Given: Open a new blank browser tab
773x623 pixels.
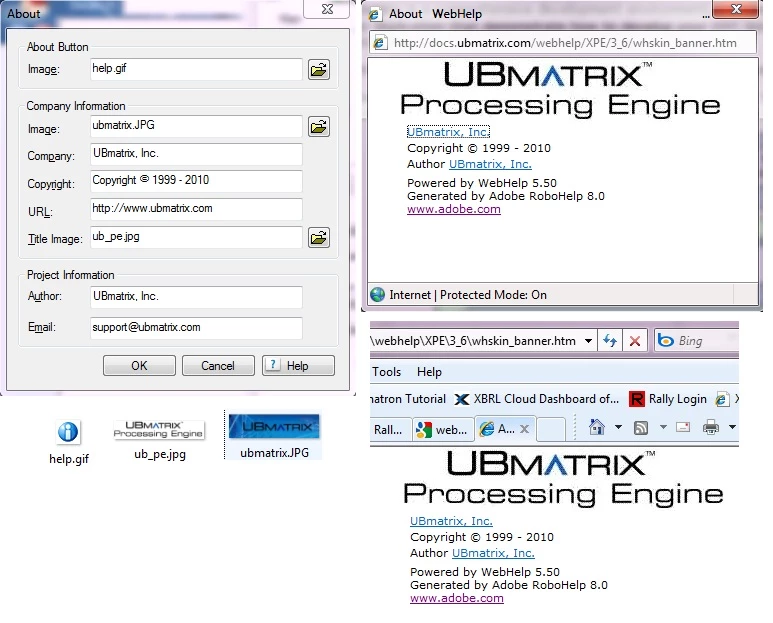Looking at the screenshot, I should pos(551,429).
